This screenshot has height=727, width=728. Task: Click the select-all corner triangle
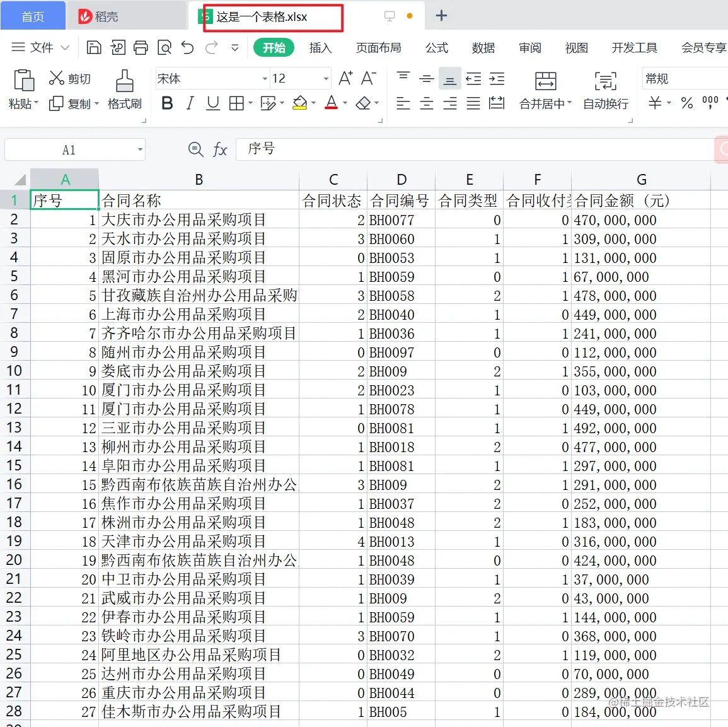coord(20,180)
